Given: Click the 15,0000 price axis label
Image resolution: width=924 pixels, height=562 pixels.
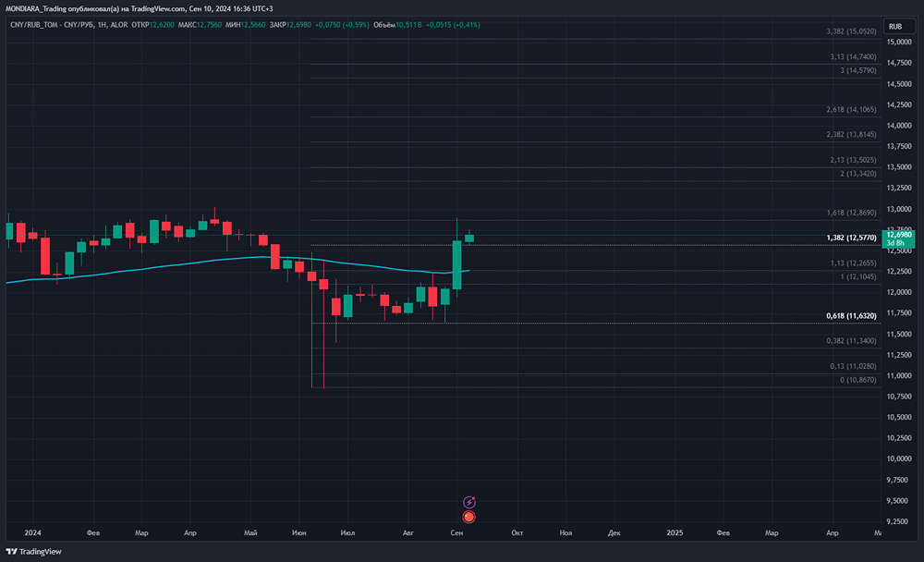Looking at the screenshot, I should 899,43.
